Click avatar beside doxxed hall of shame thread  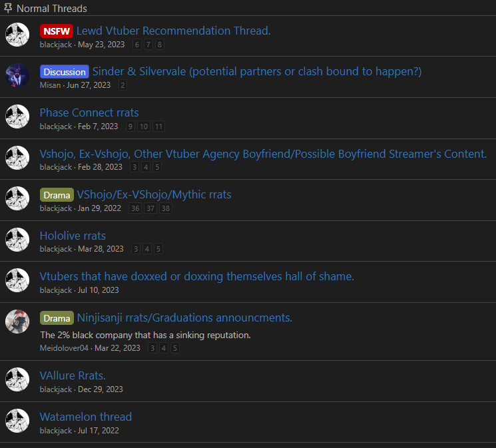pos(17,280)
